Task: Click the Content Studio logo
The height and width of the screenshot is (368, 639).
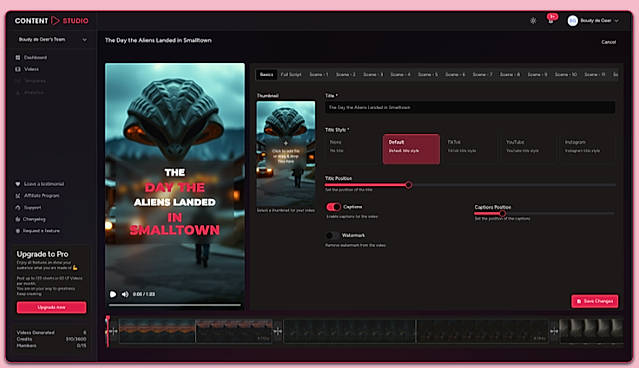Action: (51, 20)
